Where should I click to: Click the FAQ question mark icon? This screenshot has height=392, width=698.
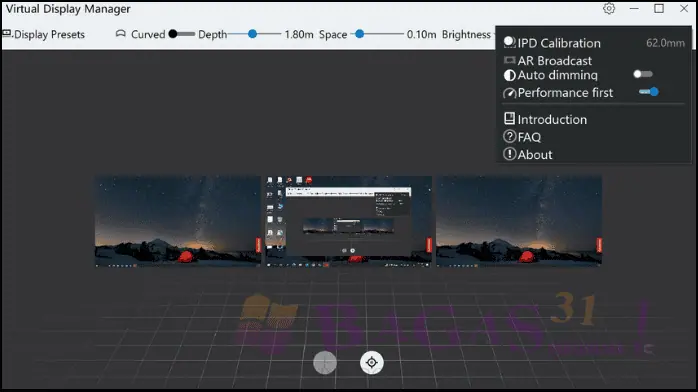[x=509, y=137]
